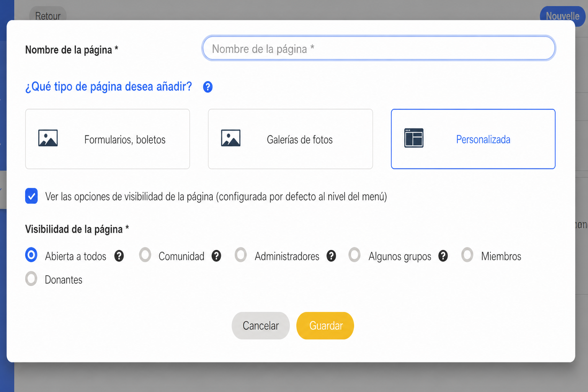588x392 pixels.
Task: Open help icon next to Administradores
Action: tap(331, 256)
